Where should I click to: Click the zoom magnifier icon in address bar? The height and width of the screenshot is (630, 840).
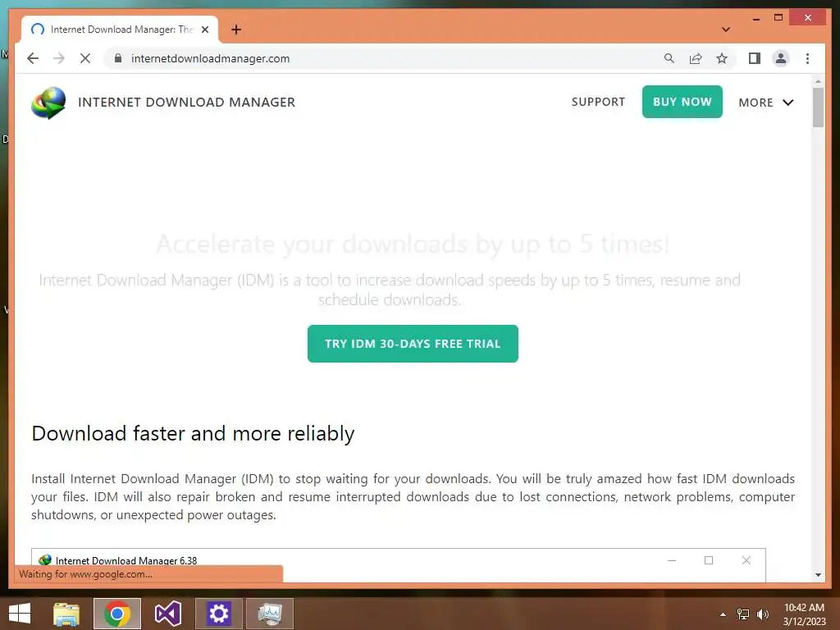click(669, 58)
